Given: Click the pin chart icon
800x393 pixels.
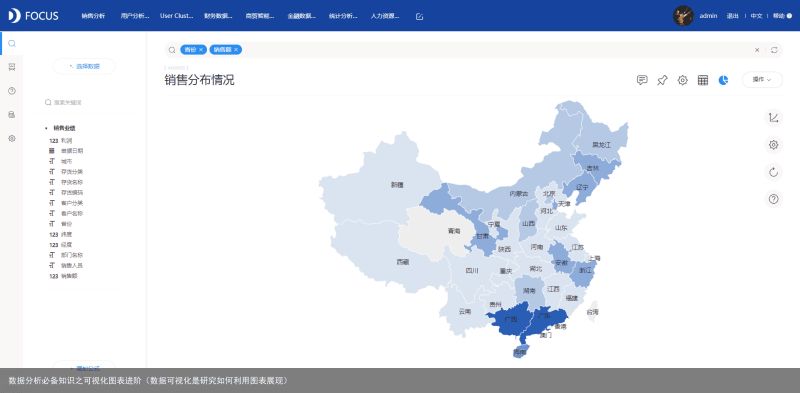Looking at the screenshot, I should pos(662,80).
